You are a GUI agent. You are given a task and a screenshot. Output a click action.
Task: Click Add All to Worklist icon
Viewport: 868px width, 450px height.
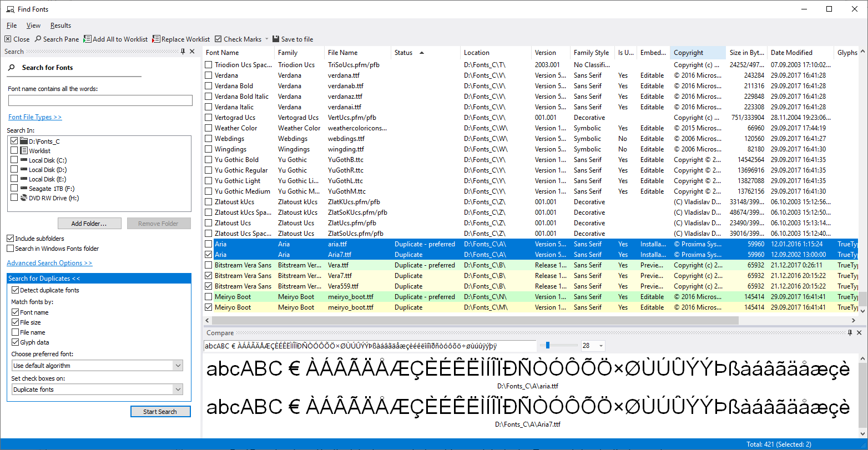(88, 39)
